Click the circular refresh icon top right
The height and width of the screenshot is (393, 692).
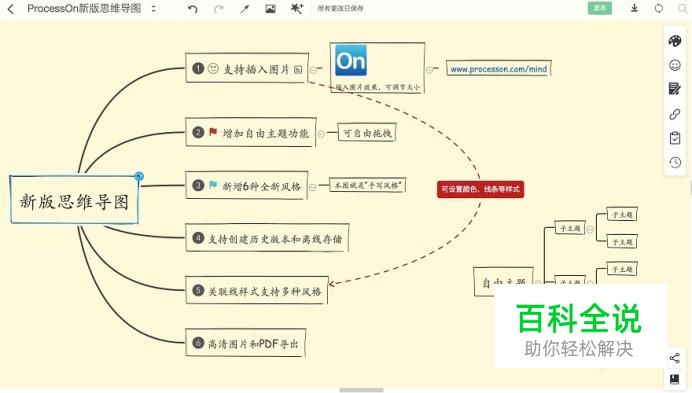(659, 8)
